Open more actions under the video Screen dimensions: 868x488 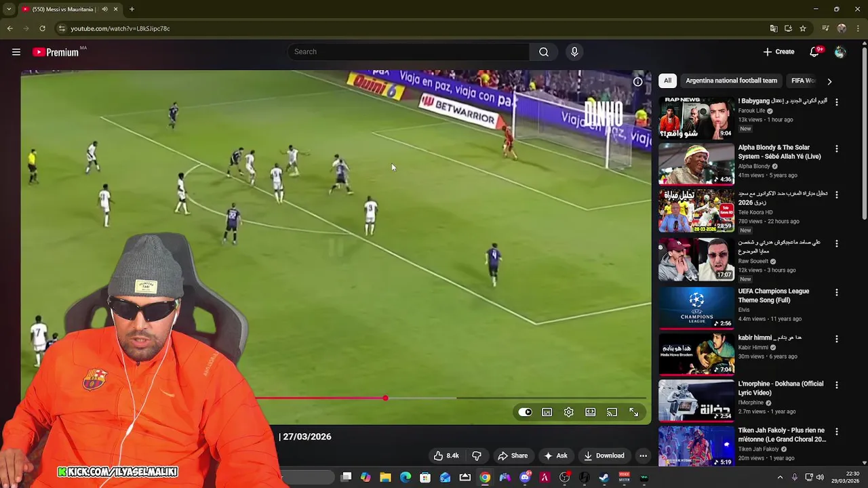coord(643,455)
